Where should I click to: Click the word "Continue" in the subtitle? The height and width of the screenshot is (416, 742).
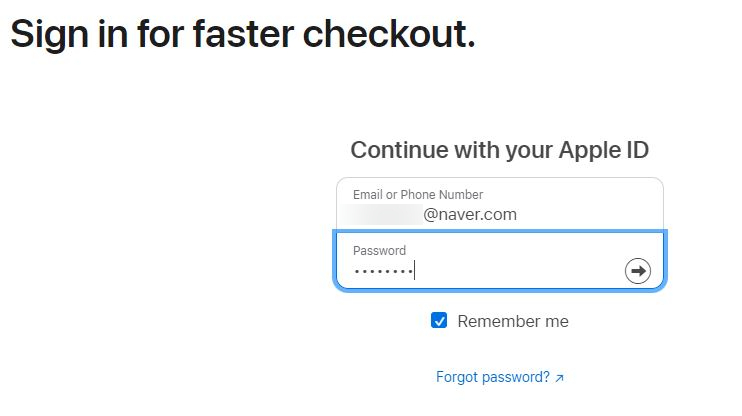pyautogui.click(x=398, y=150)
